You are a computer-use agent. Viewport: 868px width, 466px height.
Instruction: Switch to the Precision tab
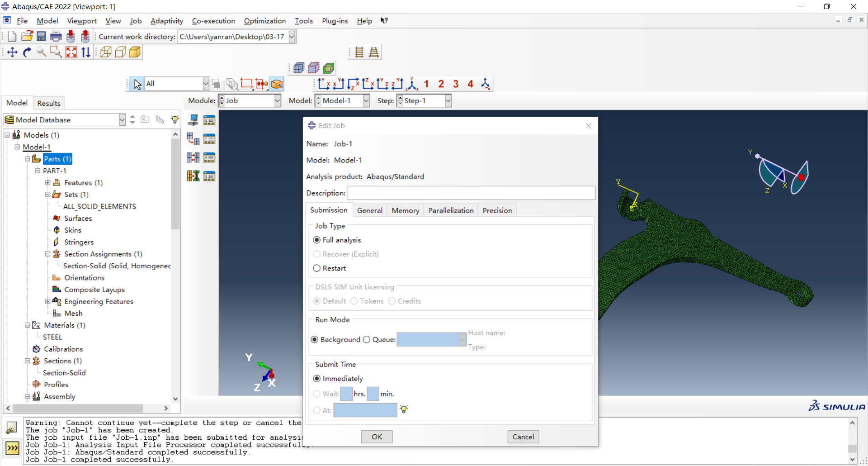pyautogui.click(x=497, y=210)
